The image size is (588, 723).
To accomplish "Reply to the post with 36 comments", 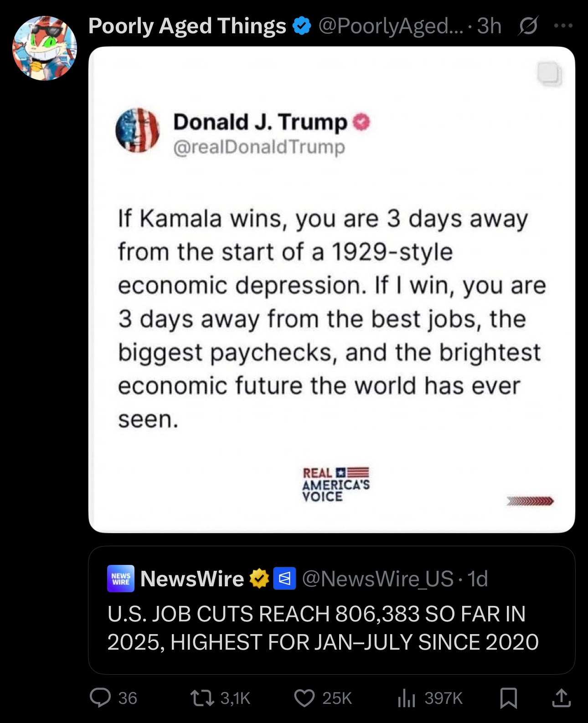I will click(101, 698).
